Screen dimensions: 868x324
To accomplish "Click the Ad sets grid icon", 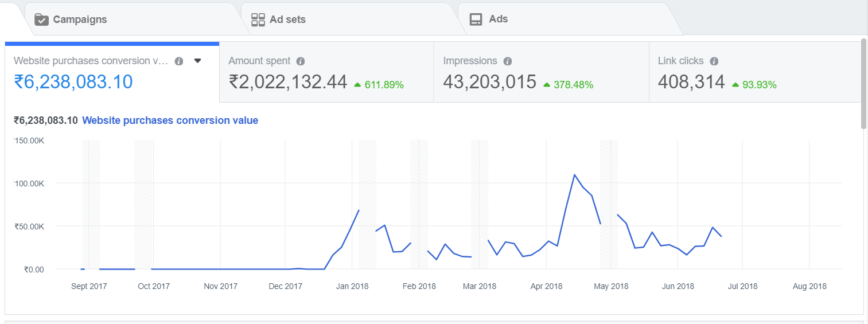I will click(258, 19).
